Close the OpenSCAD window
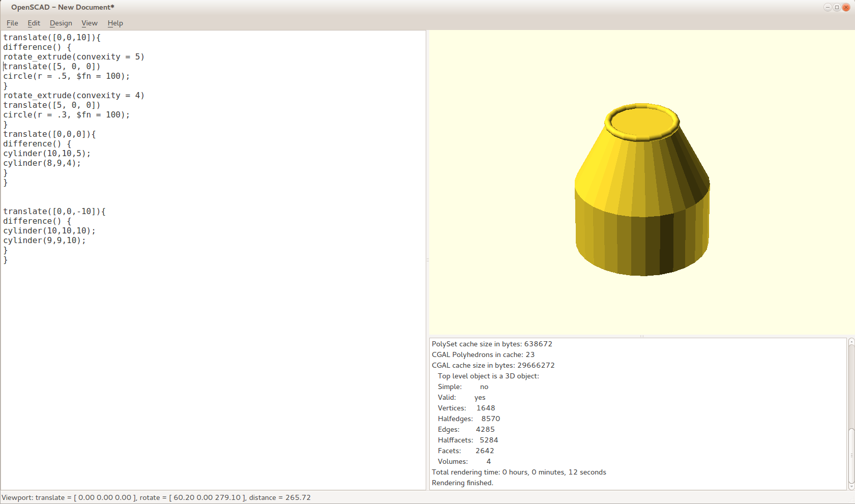 coord(846,7)
